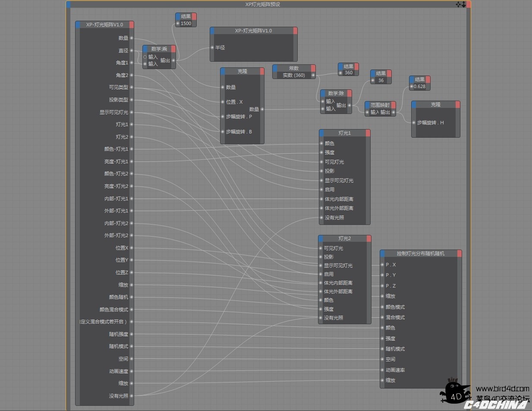Click red outputs corner of 常数 node
The width and height of the screenshot is (532, 411).
tap(313, 68)
